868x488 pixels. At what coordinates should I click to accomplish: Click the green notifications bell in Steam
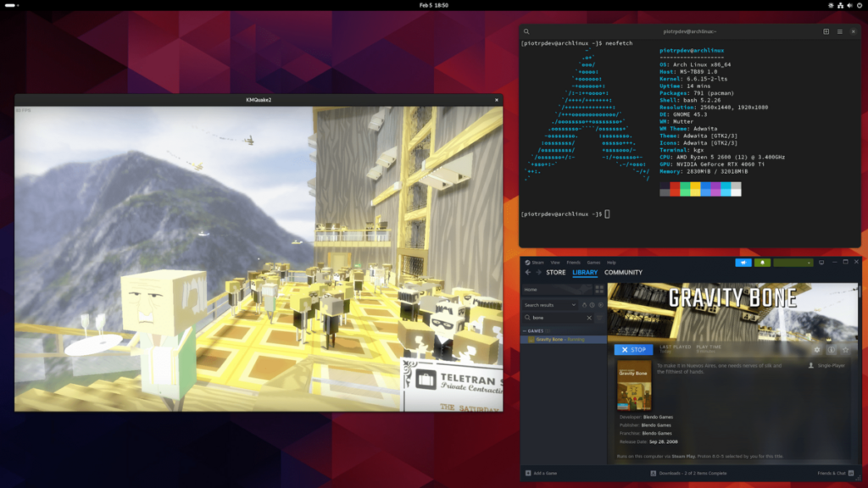tap(762, 263)
